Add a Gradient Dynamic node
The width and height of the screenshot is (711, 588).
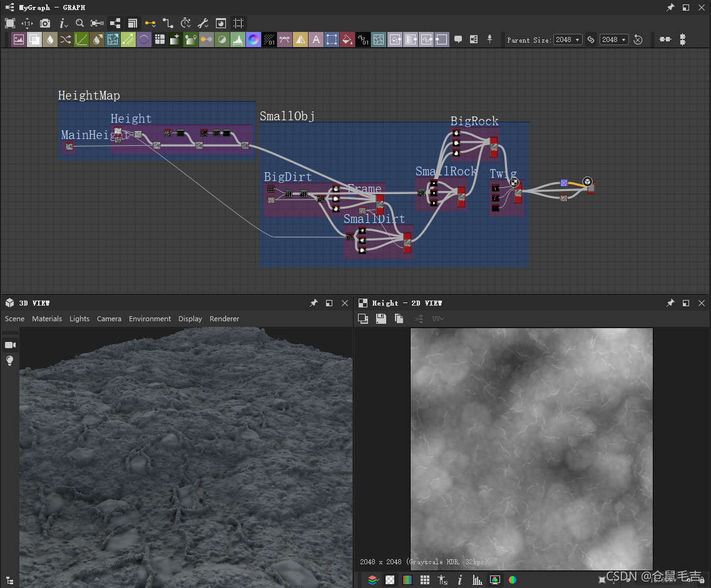191,39
